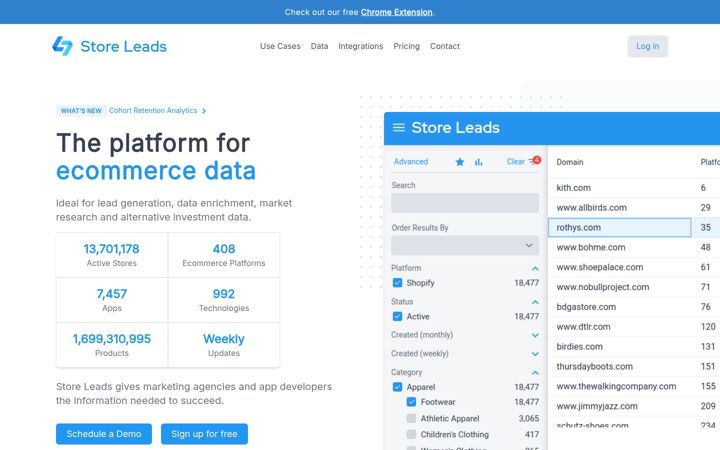Click the Clear filters link

[515, 162]
